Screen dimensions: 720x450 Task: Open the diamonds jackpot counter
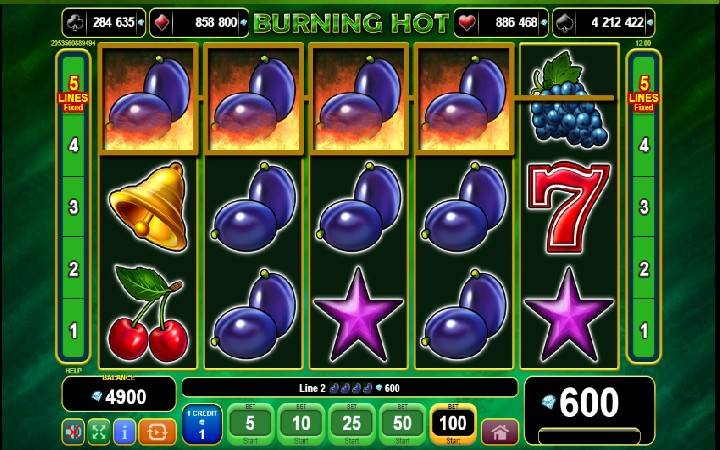[199, 22]
